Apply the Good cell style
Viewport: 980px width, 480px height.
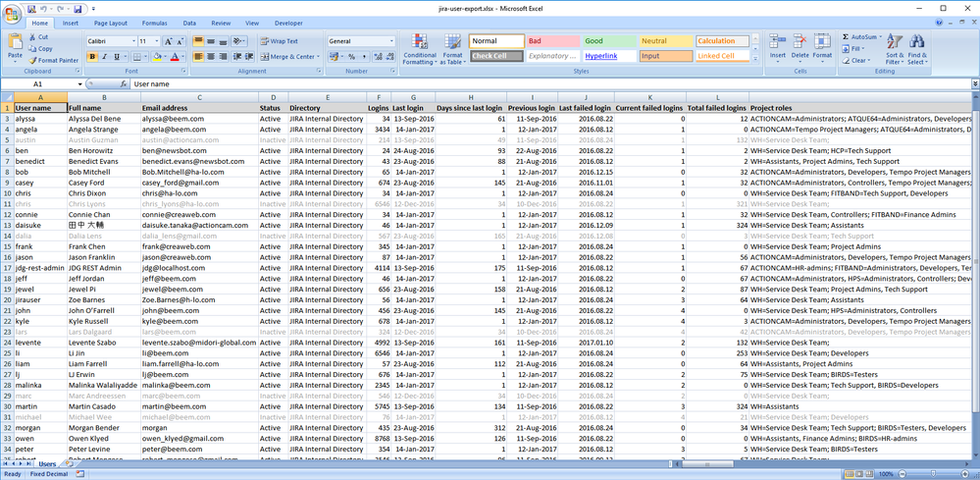pyautogui.click(x=609, y=41)
